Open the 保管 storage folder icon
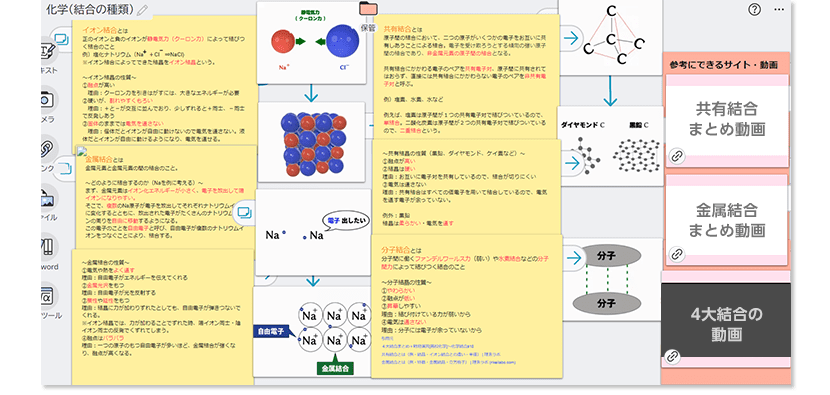 (368, 9)
